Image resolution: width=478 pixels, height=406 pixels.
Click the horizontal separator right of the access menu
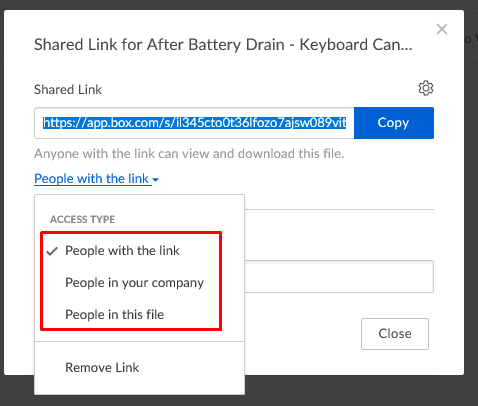click(x=339, y=210)
